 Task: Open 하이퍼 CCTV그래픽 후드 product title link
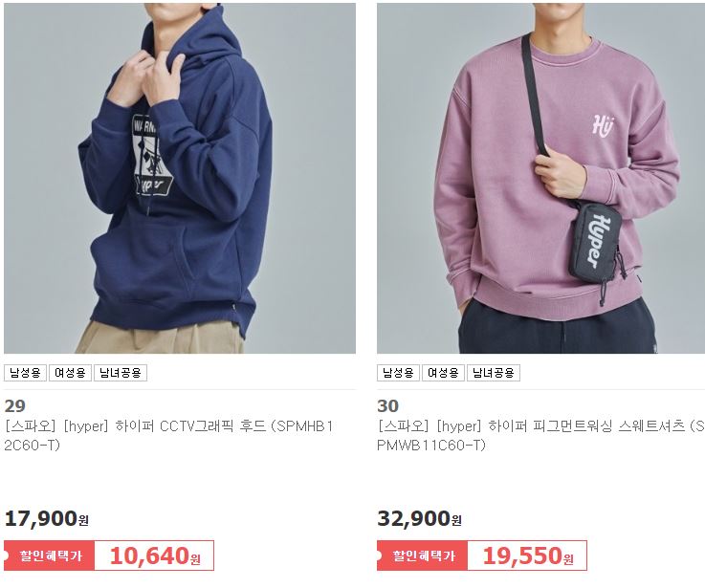pyautogui.click(x=169, y=435)
